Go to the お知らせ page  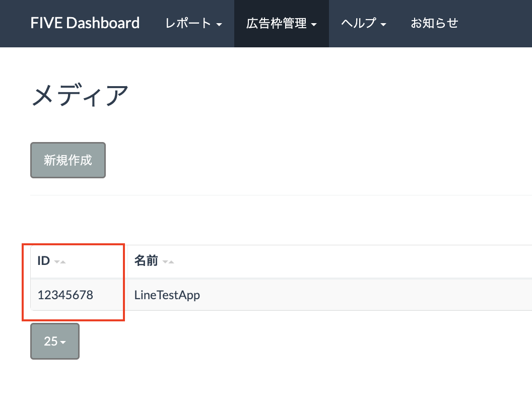click(434, 23)
